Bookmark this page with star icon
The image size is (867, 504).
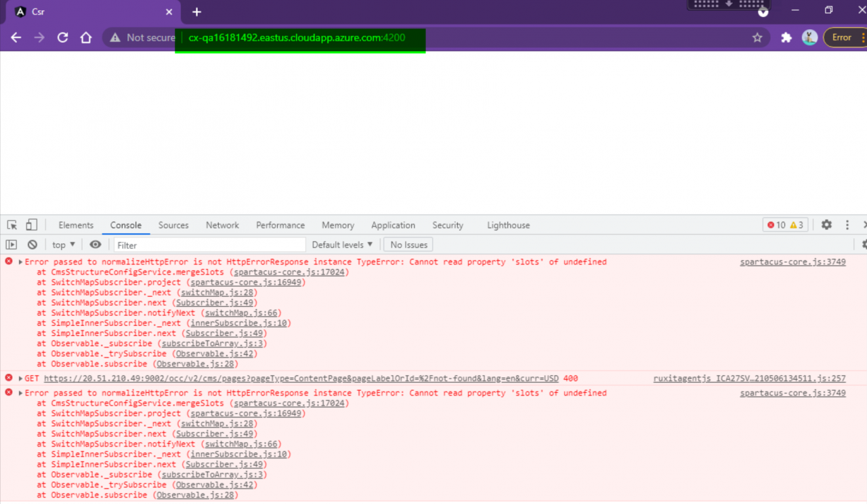pyautogui.click(x=757, y=38)
